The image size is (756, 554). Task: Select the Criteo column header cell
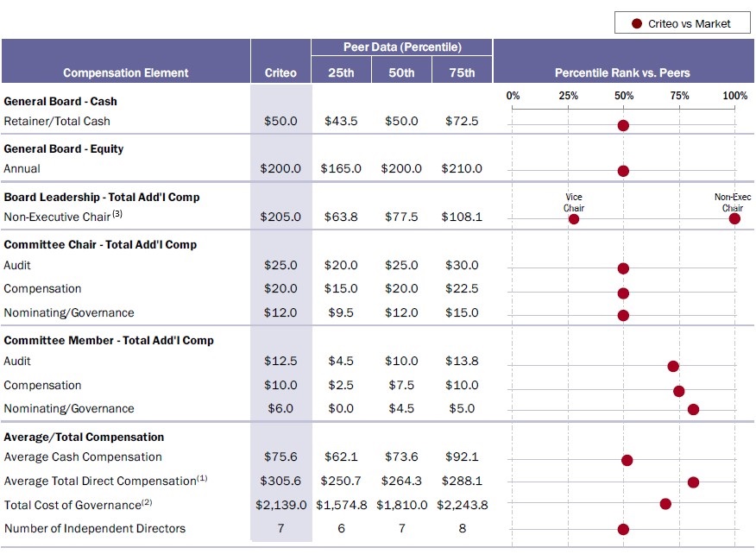pos(280,73)
